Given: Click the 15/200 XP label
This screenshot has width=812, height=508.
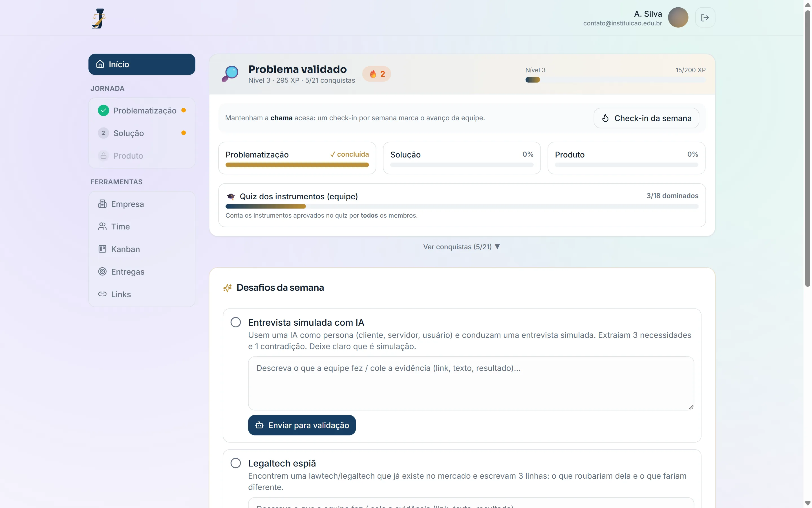Looking at the screenshot, I should pos(690,70).
